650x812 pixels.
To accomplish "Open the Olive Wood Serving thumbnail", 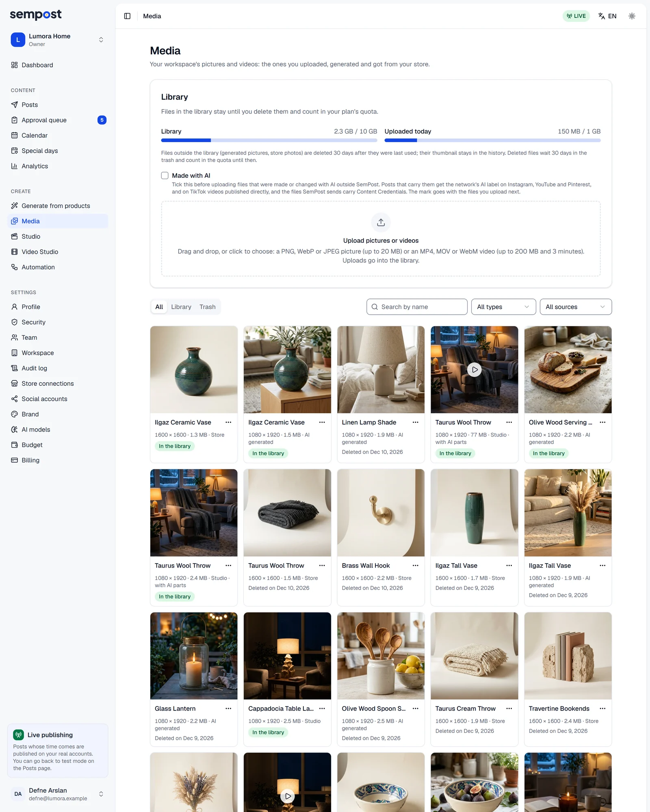I will (x=568, y=370).
